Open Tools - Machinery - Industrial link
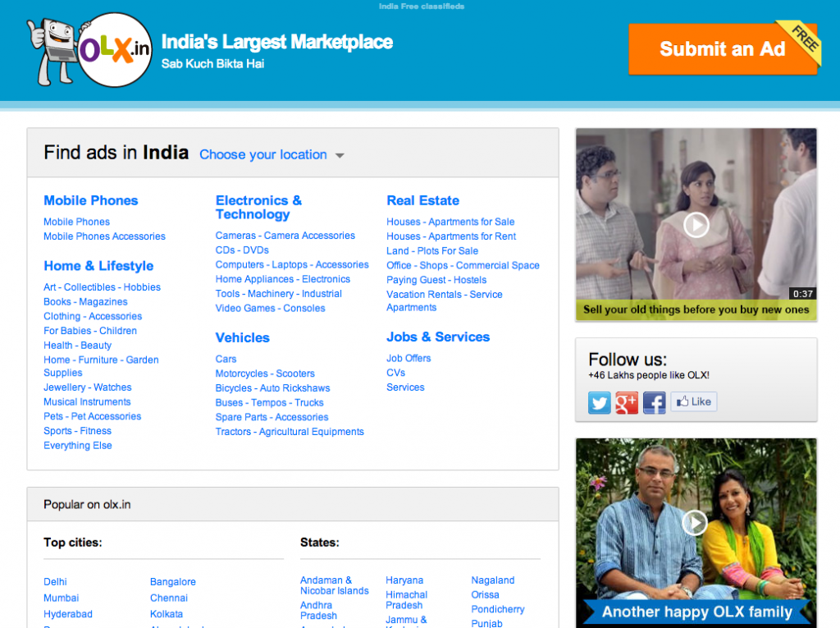Screen dimensions: 840x628 (x=279, y=294)
